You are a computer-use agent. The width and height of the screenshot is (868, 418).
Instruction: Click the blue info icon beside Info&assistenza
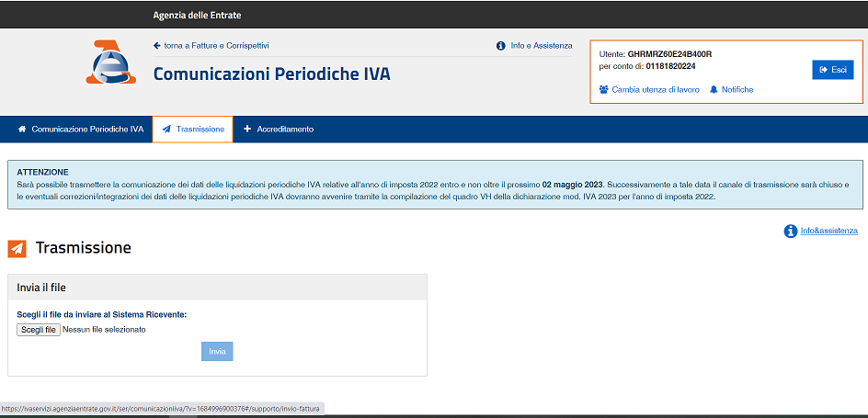click(790, 232)
